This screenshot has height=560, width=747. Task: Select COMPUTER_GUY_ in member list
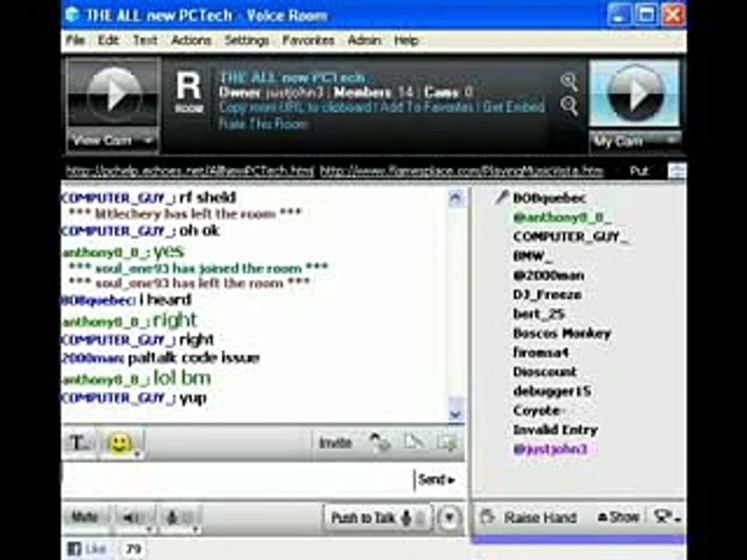(570, 236)
